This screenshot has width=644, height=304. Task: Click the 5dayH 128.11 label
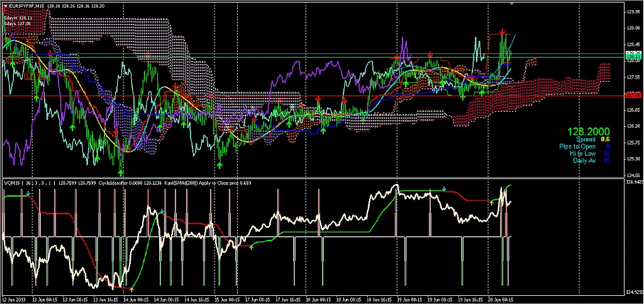tap(17, 18)
